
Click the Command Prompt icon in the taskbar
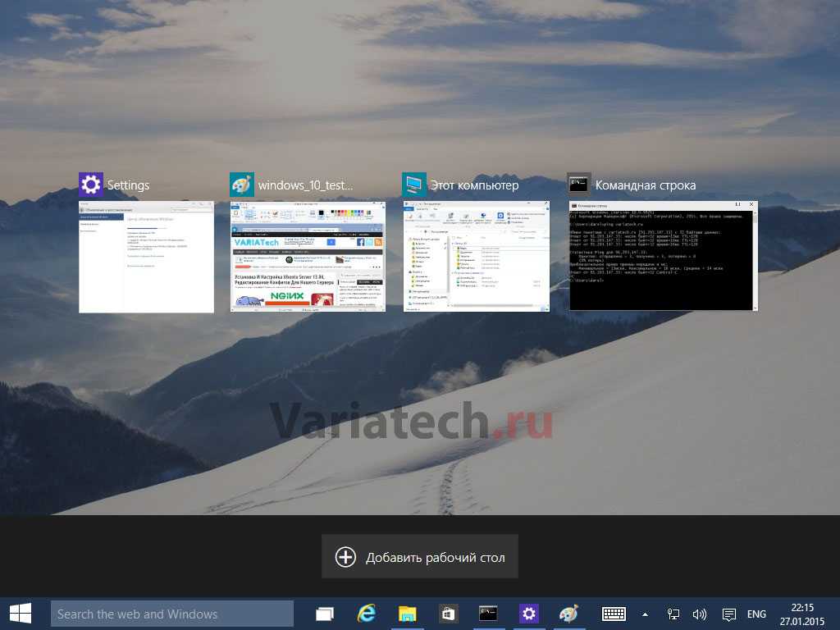click(x=488, y=614)
